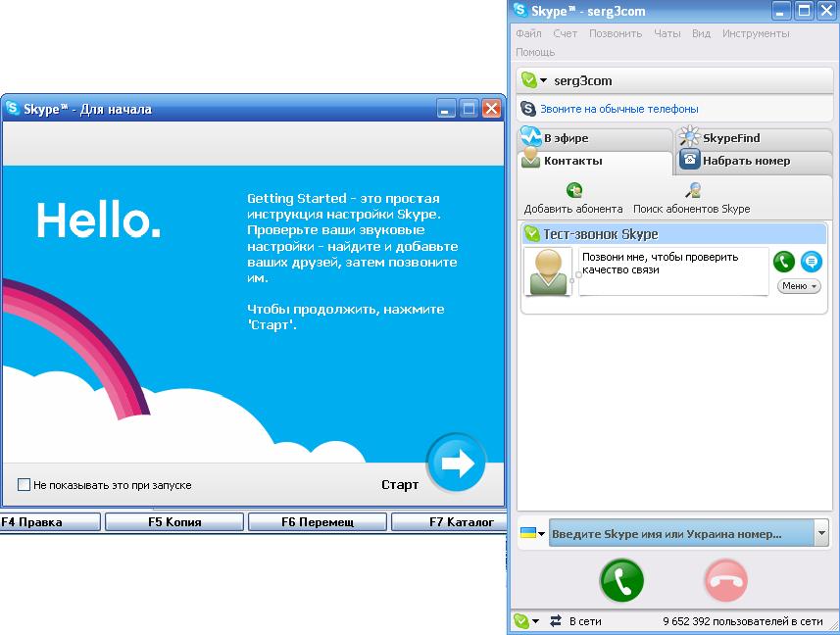
Task: Click the red hang-up button
Action: 726,580
